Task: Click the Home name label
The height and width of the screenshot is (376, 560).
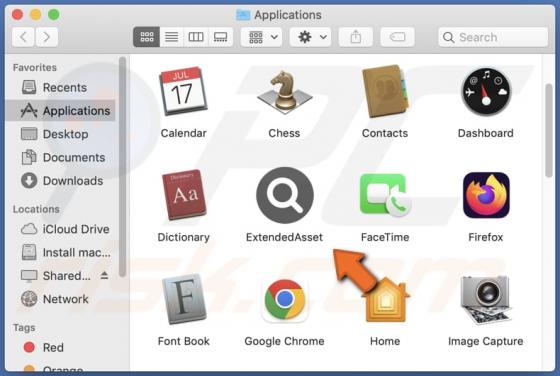Action: point(385,341)
